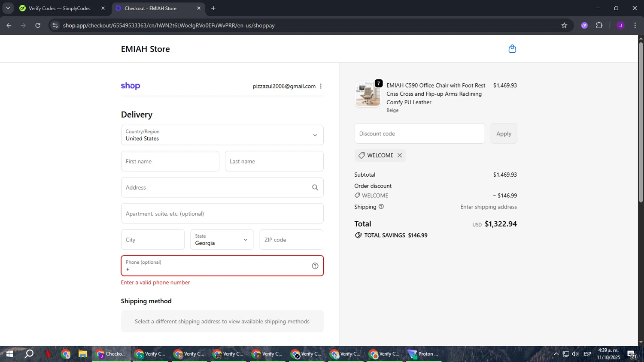Switch ESP keyboard language indicator
Screen dimensions: 644x362
click(587, 354)
